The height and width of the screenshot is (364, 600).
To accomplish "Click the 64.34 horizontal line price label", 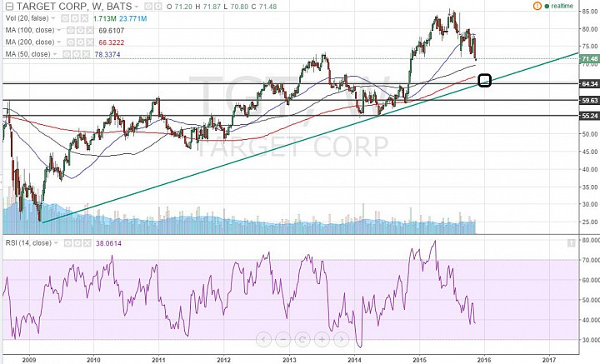I will tap(589, 84).
